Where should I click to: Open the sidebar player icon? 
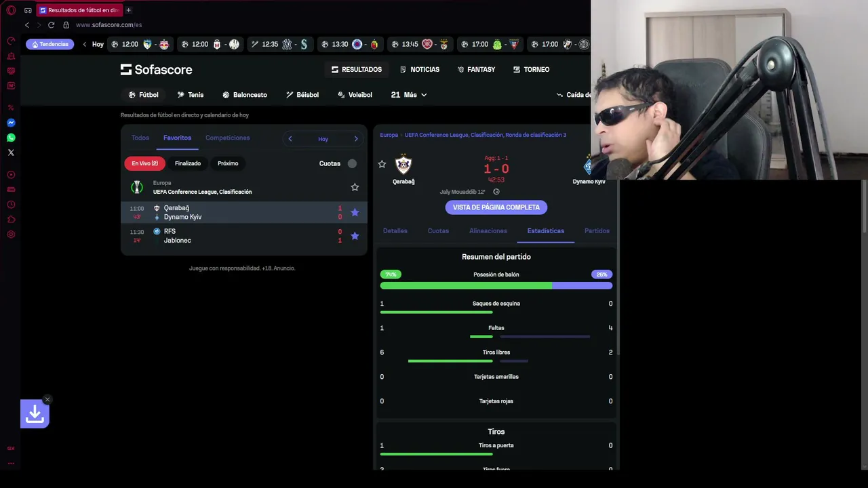pyautogui.click(x=11, y=175)
